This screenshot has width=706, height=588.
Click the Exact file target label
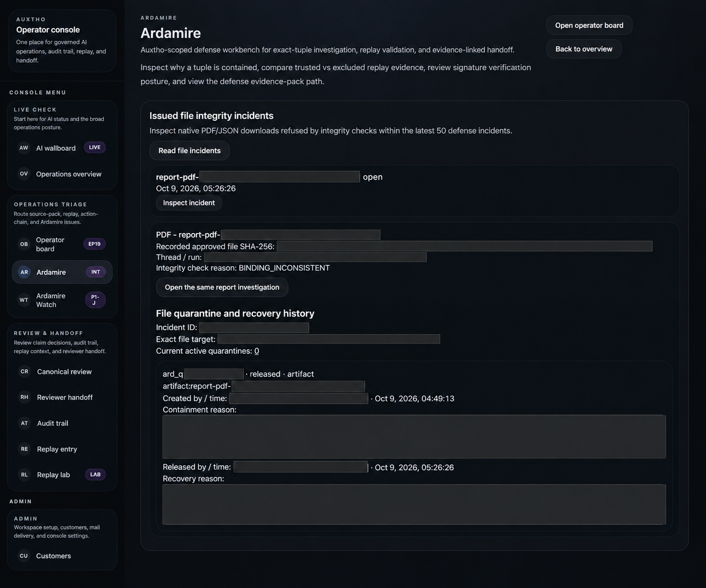(x=185, y=339)
